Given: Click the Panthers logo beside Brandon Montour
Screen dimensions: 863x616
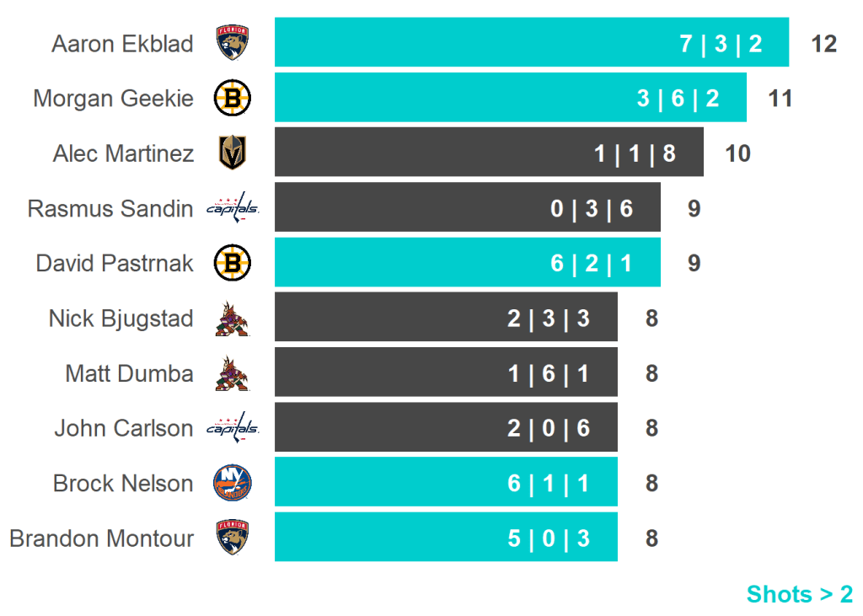Looking at the screenshot, I should click(233, 538).
